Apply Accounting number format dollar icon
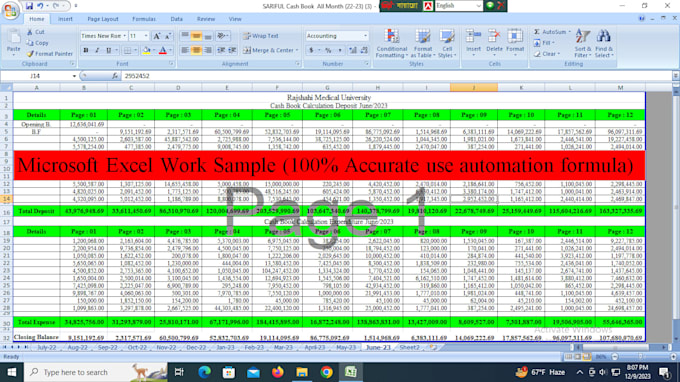This screenshot has height=382, width=680. pos(311,50)
